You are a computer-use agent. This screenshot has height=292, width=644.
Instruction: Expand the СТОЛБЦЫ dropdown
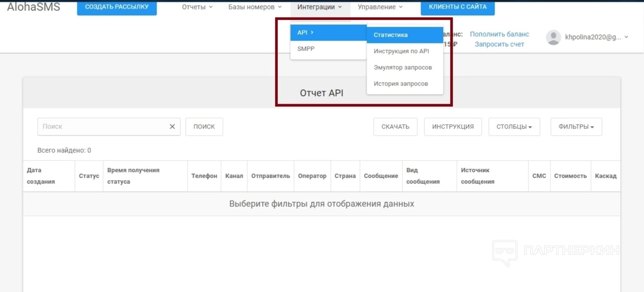514,127
